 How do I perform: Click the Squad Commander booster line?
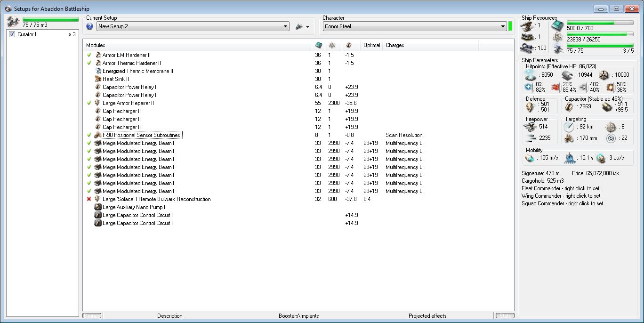pyautogui.click(x=562, y=203)
